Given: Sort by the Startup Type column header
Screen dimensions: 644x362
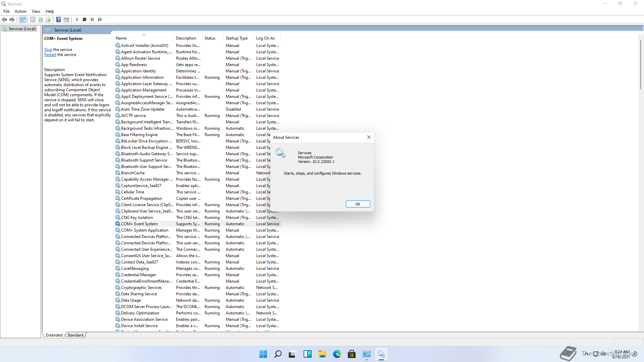Looking at the screenshot, I should pyautogui.click(x=238, y=38).
